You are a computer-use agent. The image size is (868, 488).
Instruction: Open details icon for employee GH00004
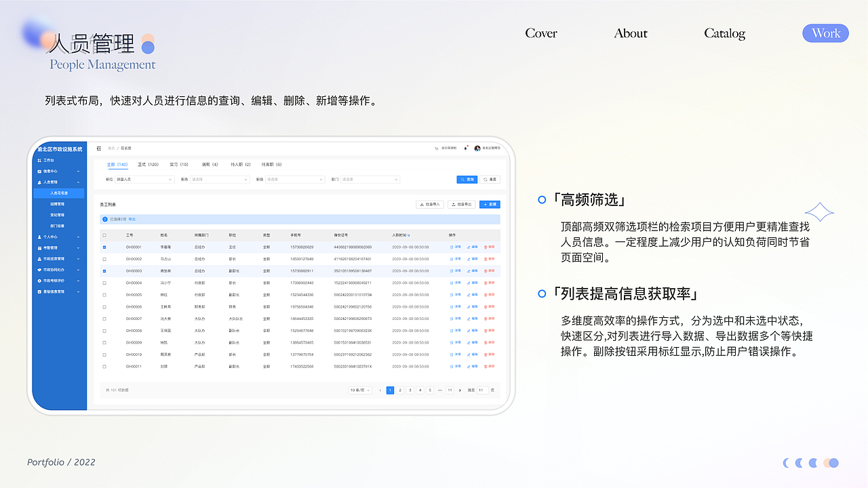(x=452, y=283)
